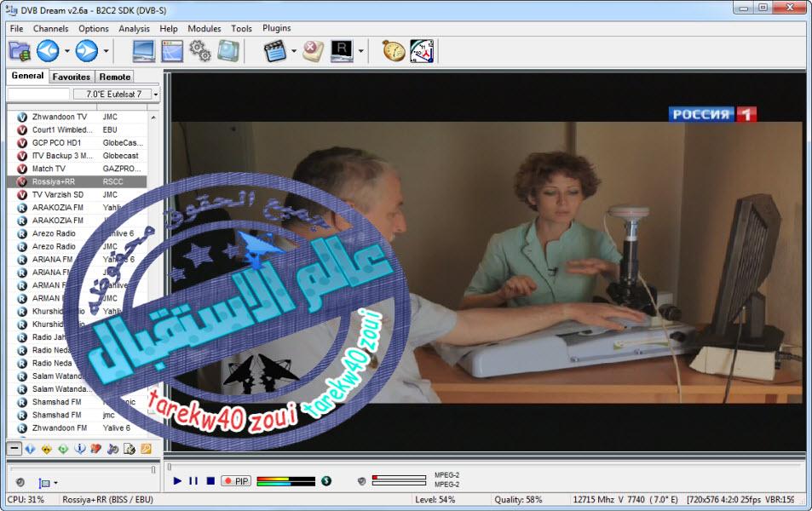The width and height of the screenshot is (812, 511).
Task: Click the yellow diamond icon below channel list
Action: pos(47,449)
